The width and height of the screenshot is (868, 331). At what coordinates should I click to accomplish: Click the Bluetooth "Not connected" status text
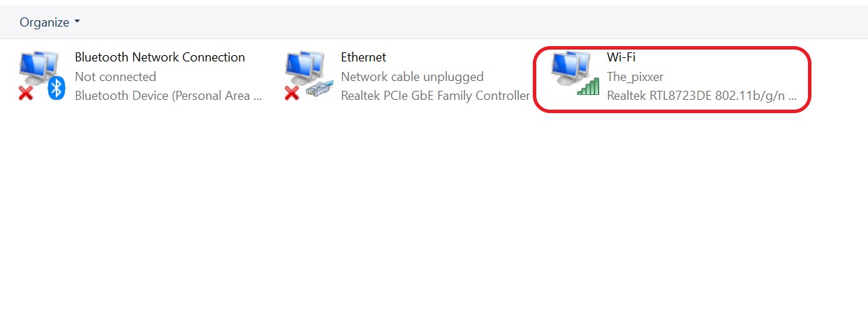coord(115,77)
